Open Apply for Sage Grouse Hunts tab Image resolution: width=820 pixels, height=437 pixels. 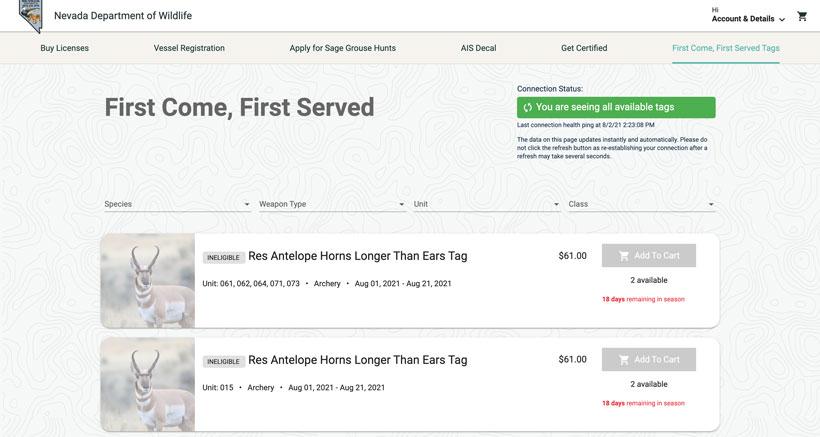(343, 48)
